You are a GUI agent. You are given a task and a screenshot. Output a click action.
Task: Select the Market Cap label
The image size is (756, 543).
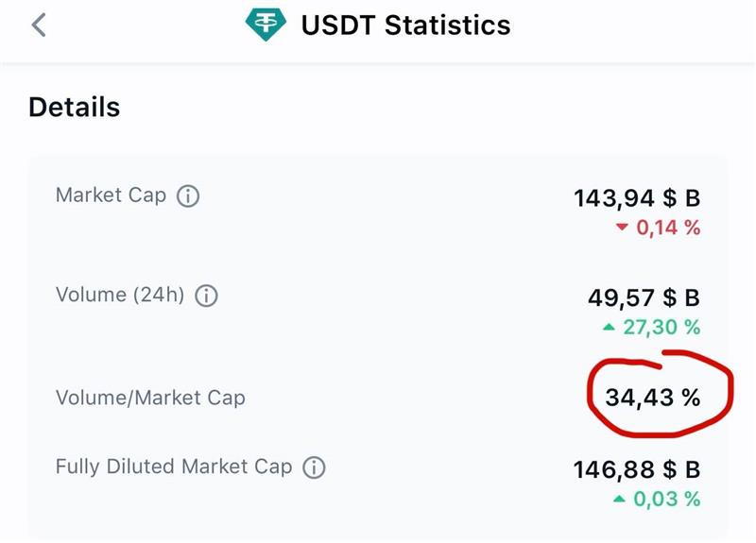tap(111, 195)
